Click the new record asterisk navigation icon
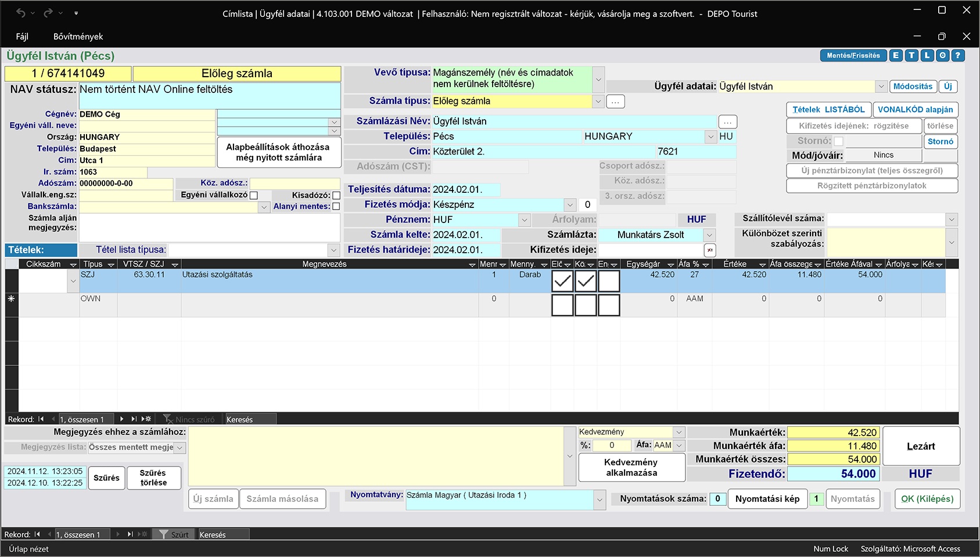The image size is (980, 557). 146,419
